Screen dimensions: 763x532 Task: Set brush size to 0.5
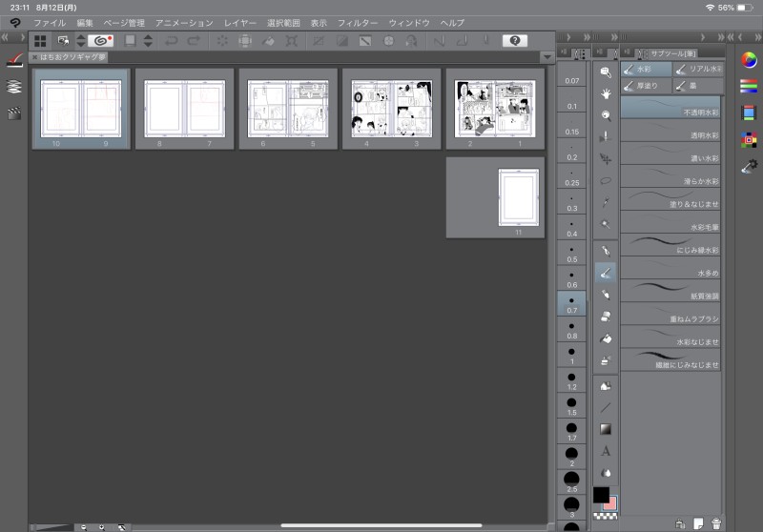571,254
